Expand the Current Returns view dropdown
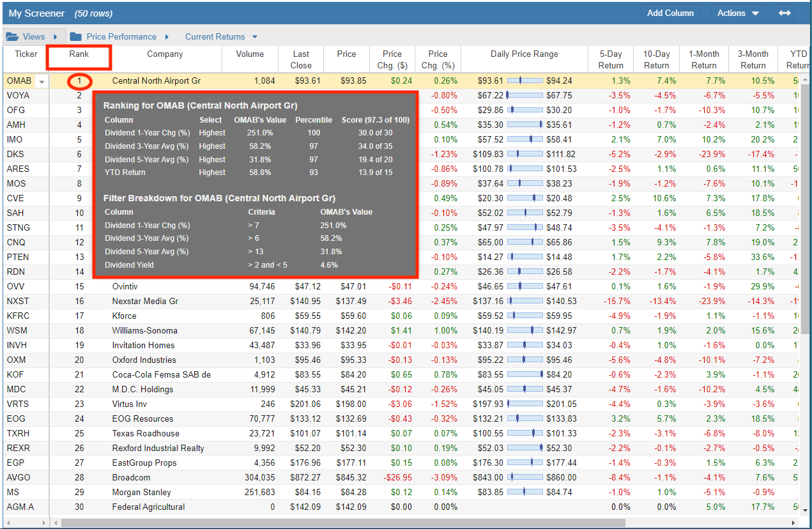This screenshot has height=529, width=812. click(x=255, y=37)
